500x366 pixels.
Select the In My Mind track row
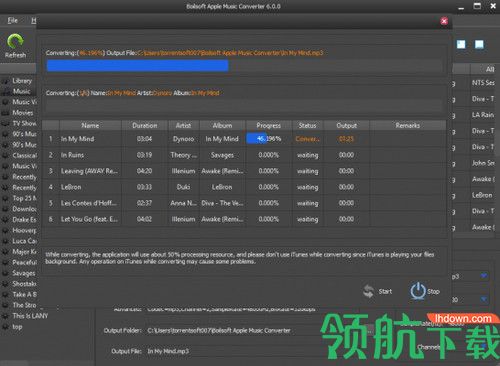244,139
